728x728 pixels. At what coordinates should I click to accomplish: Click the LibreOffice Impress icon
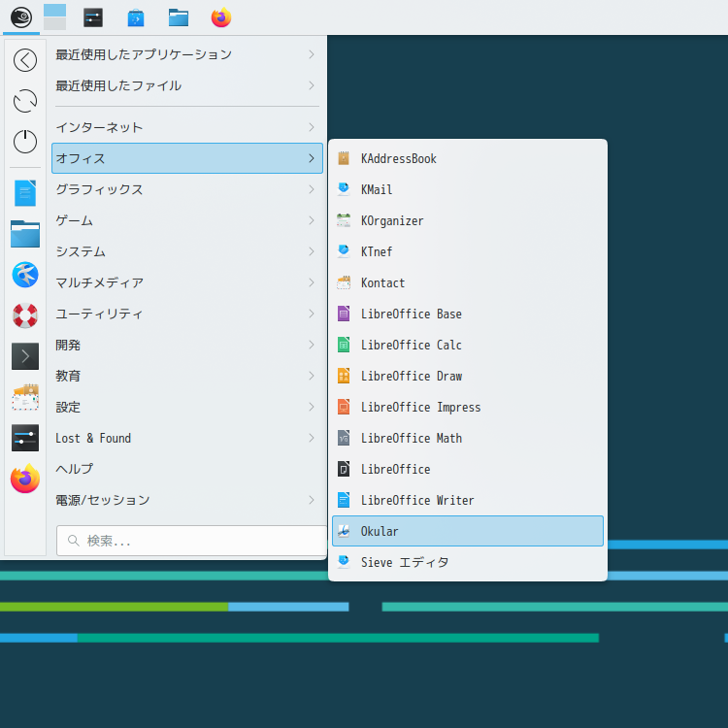(x=344, y=407)
